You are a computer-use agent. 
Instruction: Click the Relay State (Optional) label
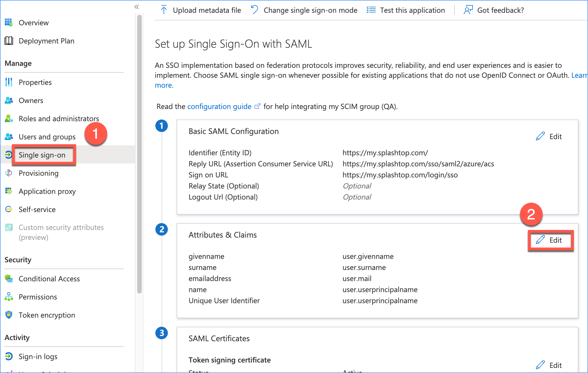(224, 186)
